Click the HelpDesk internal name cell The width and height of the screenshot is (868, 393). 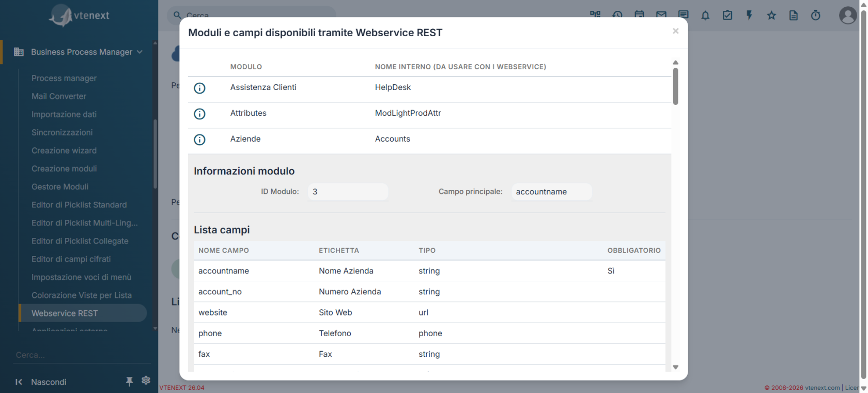pyautogui.click(x=393, y=87)
